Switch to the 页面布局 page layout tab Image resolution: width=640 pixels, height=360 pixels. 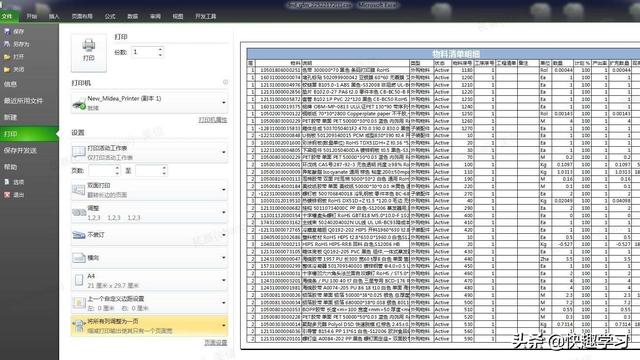[82, 16]
